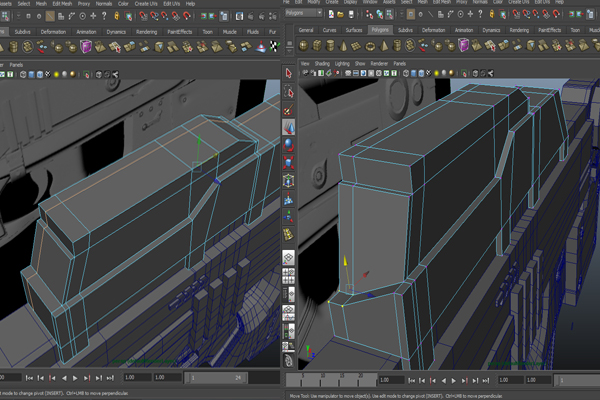This screenshot has height=400, width=600.
Task: Play forward in right window
Action: [x=454, y=380]
